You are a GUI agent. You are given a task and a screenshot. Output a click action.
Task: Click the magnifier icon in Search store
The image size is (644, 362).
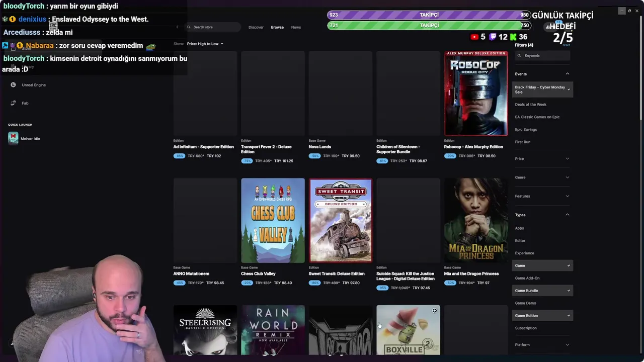pos(189,27)
